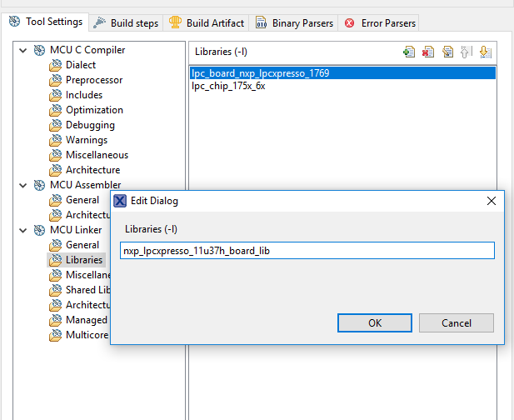Click the Debugging setting icon
514x420 pixels.
[x=56, y=125]
